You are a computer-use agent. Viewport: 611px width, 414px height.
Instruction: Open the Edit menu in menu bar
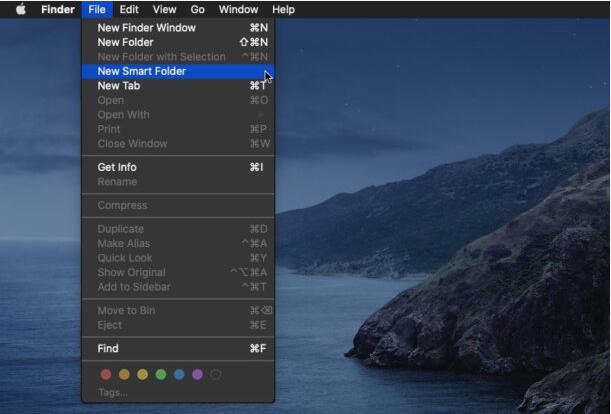tap(129, 9)
